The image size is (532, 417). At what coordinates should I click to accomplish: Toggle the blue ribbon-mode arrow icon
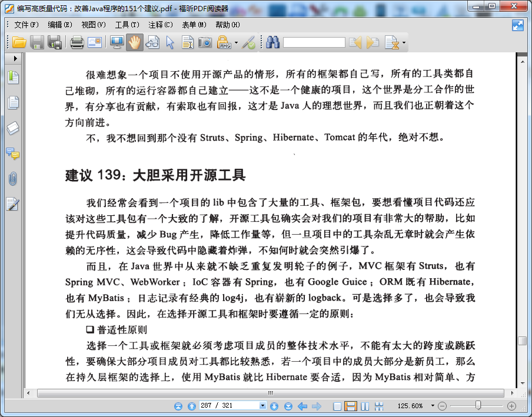coord(518,25)
